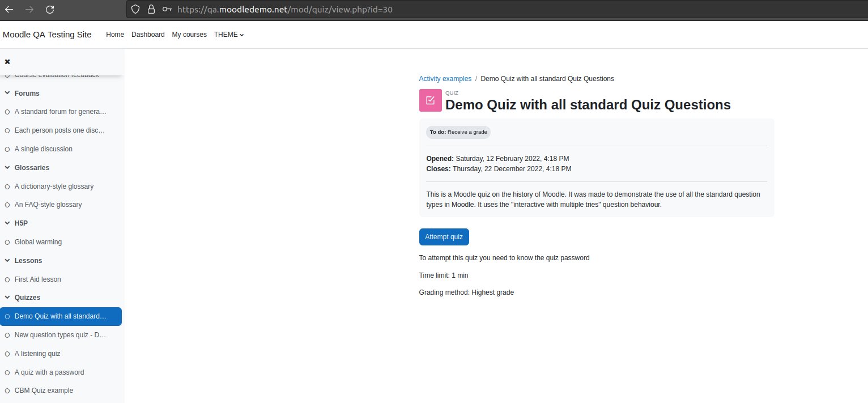The image size is (868, 403).
Task: Click completion circle for An FAQ-style glossary
Action: 7,205
